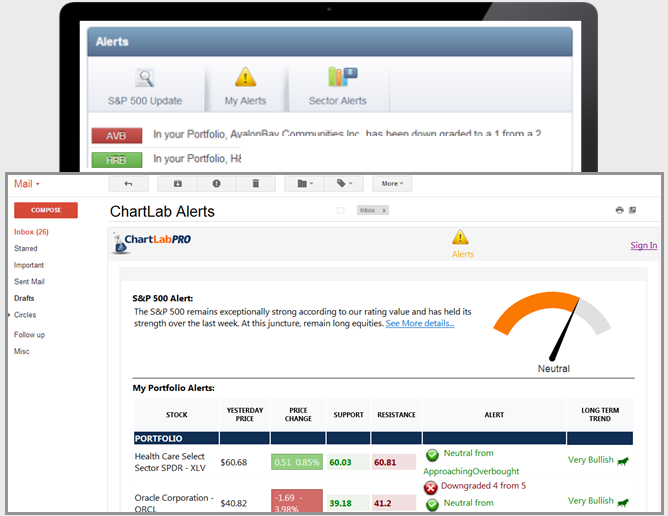Screen dimensions: 668x516
Task: Click the Sign In link
Action: (x=644, y=245)
